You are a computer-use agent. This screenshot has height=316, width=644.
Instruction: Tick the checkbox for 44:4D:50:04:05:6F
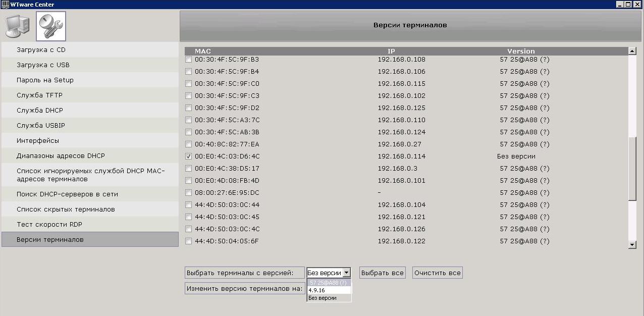click(189, 241)
